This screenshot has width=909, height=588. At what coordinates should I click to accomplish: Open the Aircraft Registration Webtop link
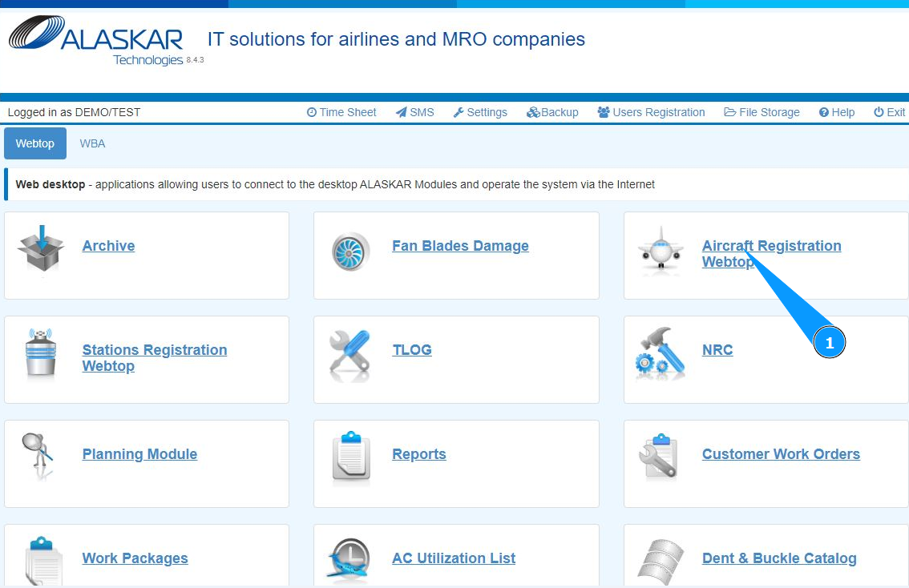(772, 254)
